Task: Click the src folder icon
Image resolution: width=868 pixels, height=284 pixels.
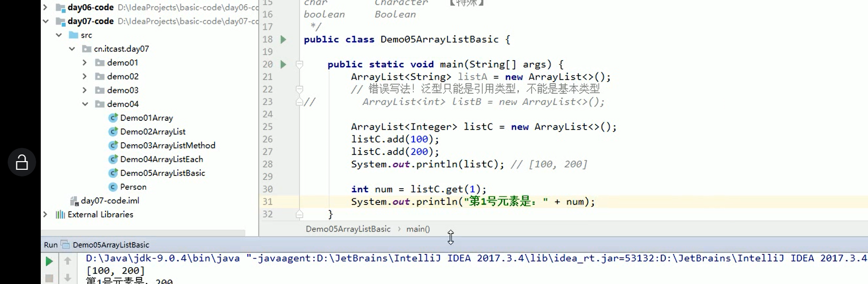Action: 73,35
